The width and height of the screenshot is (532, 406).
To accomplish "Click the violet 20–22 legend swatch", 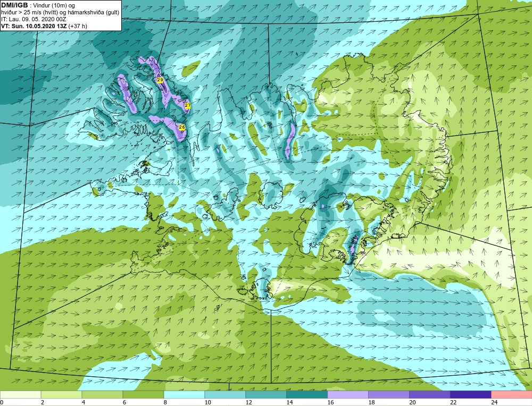I will coord(429,394).
